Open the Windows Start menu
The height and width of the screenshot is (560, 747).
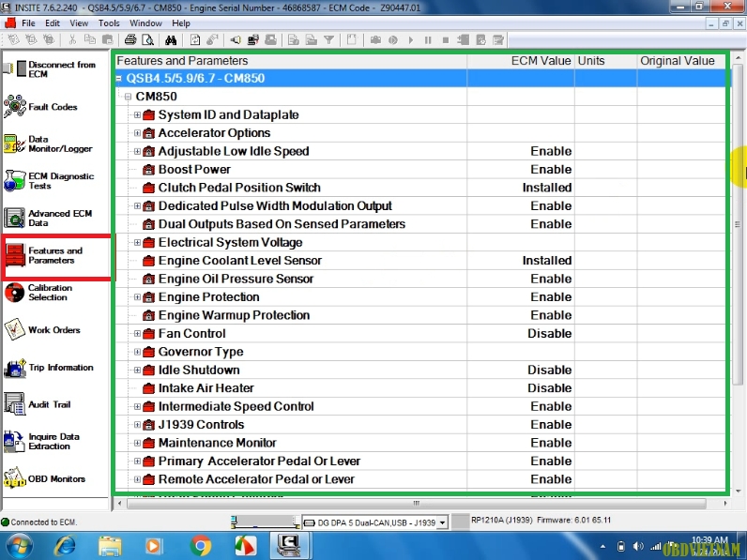point(18,546)
